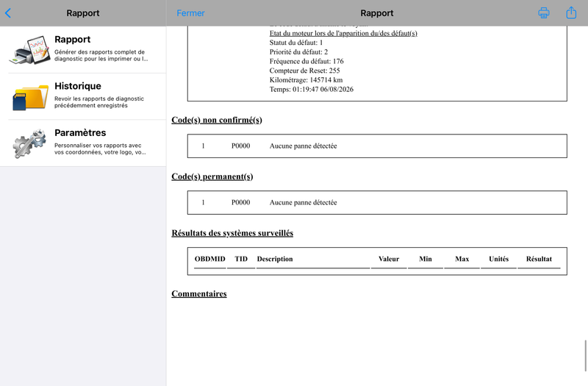The image size is (588, 386).
Task: Select the OBDMID column header
Action: [x=210, y=260]
